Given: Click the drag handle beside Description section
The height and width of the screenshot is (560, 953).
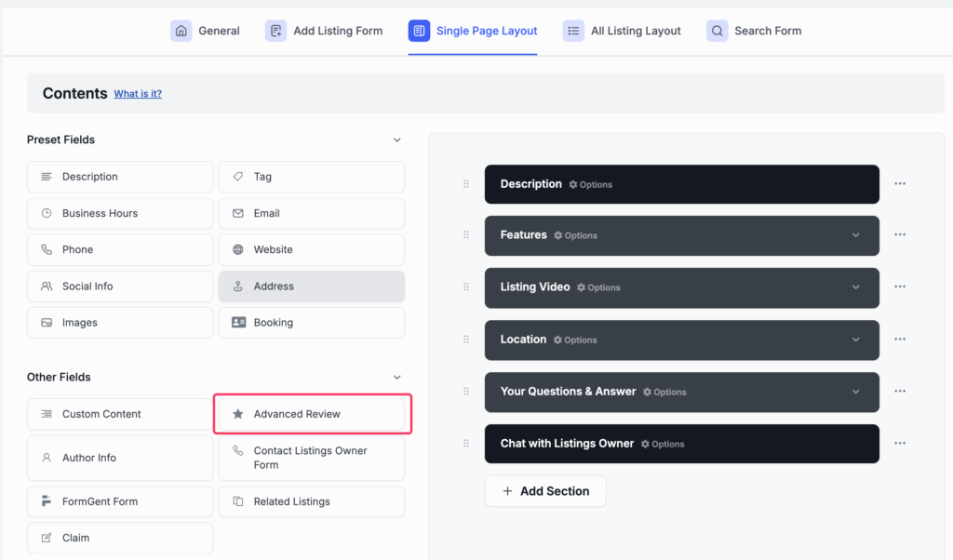Looking at the screenshot, I should tap(466, 184).
